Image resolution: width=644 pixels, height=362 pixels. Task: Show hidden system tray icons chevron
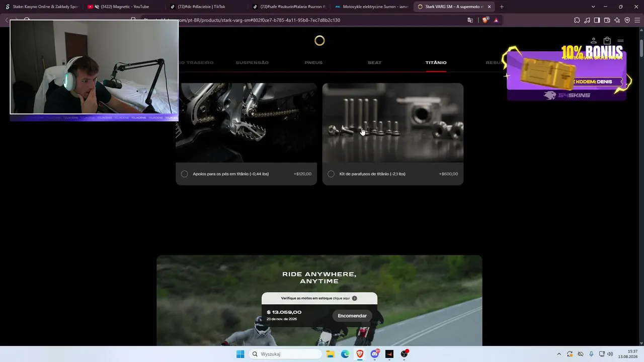(x=558, y=354)
